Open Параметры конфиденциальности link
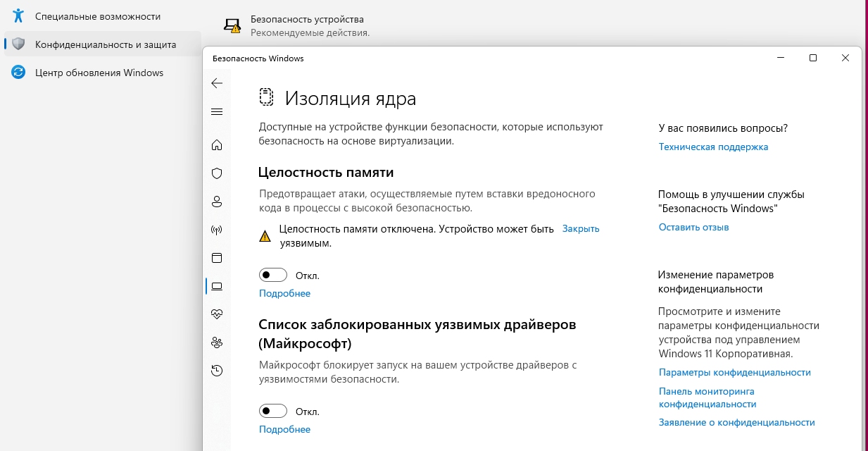Image resolution: width=868 pixels, height=451 pixels. (734, 373)
